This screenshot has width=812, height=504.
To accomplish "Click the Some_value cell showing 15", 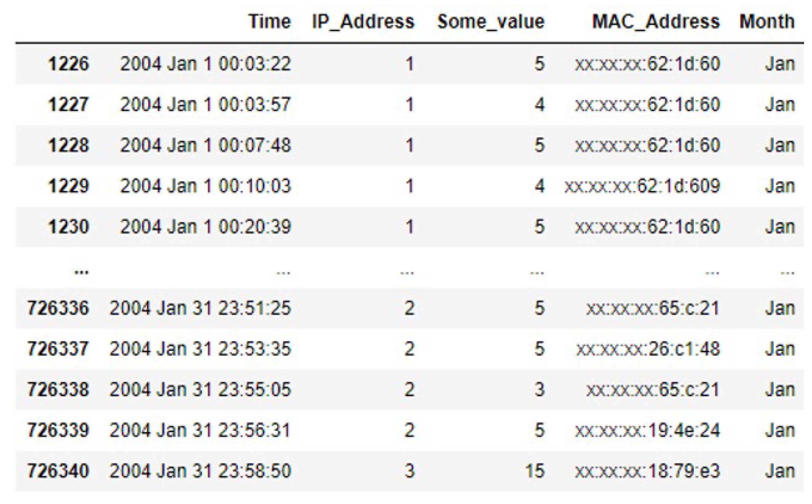I will pos(534,471).
